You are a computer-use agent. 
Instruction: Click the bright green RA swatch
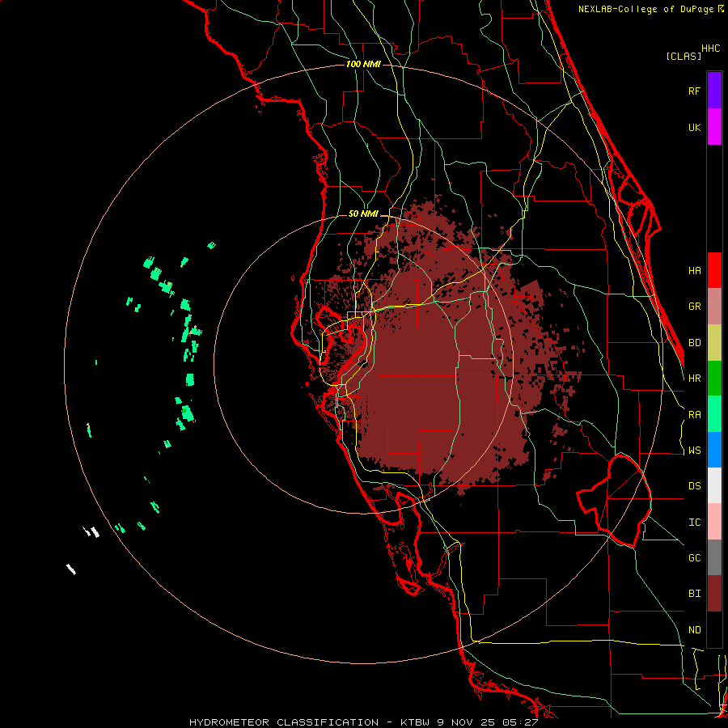714,414
